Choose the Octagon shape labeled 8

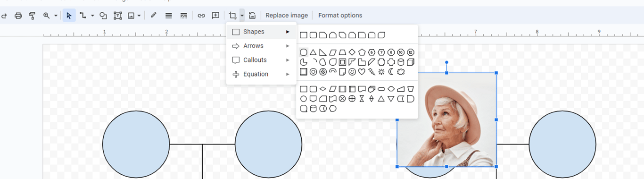pos(391,52)
